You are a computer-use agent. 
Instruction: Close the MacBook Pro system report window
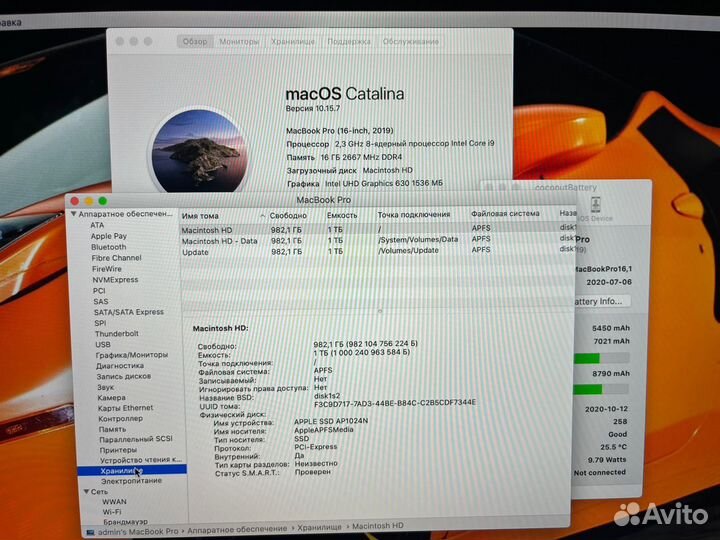(75, 201)
